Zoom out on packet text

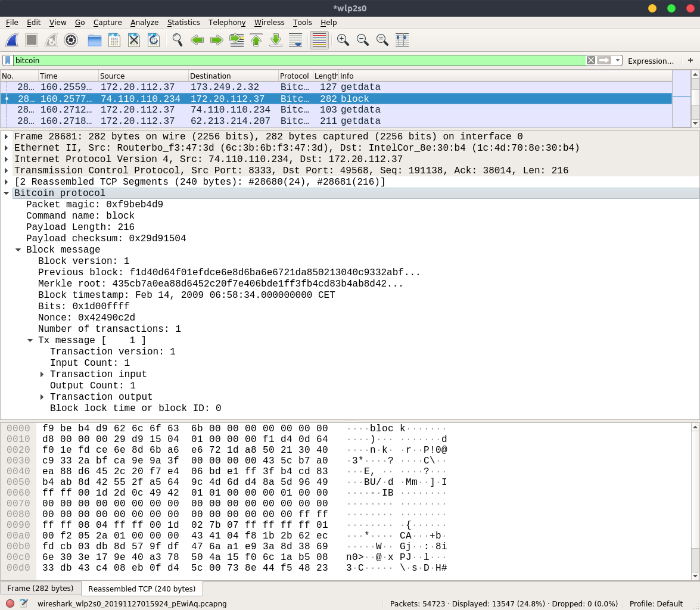click(x=362, y=40)
